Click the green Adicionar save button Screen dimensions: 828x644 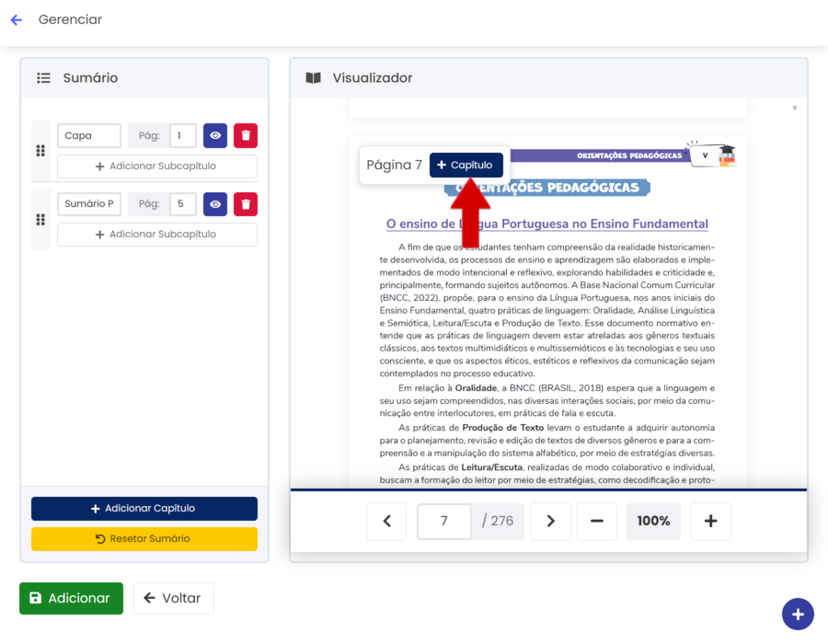71,598
